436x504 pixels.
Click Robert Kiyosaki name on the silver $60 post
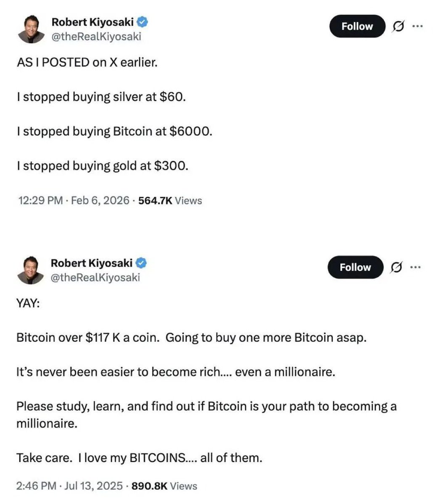pyautogui.click(x=92, y=21)
